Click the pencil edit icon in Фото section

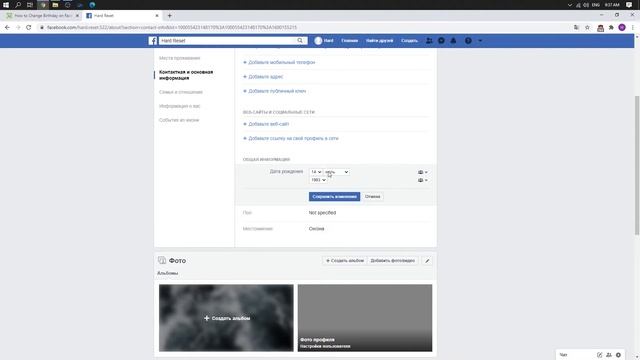point(427,261)
